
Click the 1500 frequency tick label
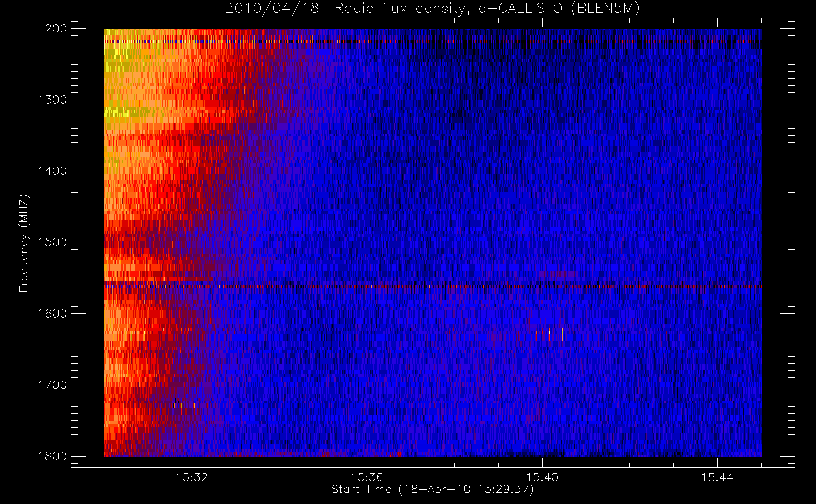pyautogui.click(x=52, y=242)
